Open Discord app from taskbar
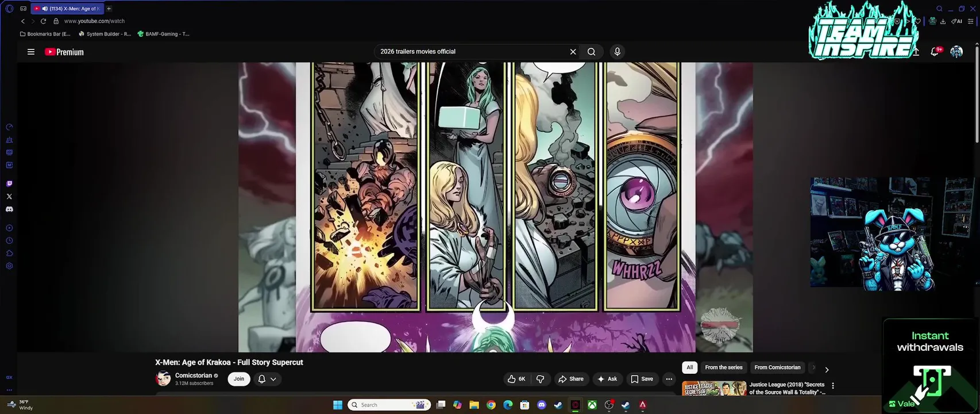 click(x=541, y=405)
